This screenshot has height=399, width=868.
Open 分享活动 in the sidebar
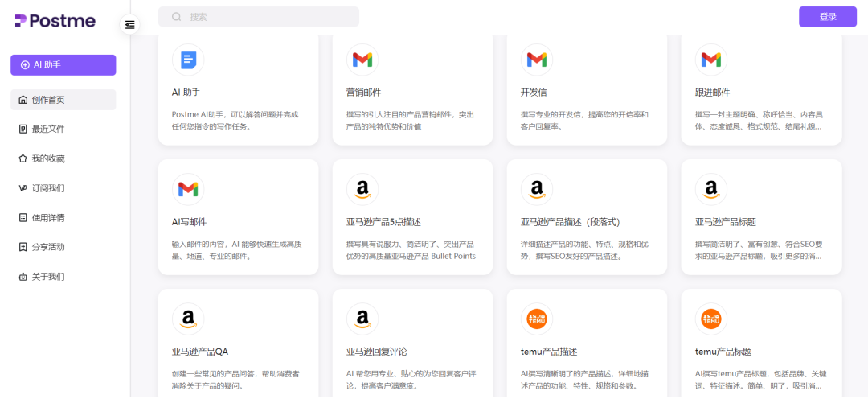click(x=63, y=247)
